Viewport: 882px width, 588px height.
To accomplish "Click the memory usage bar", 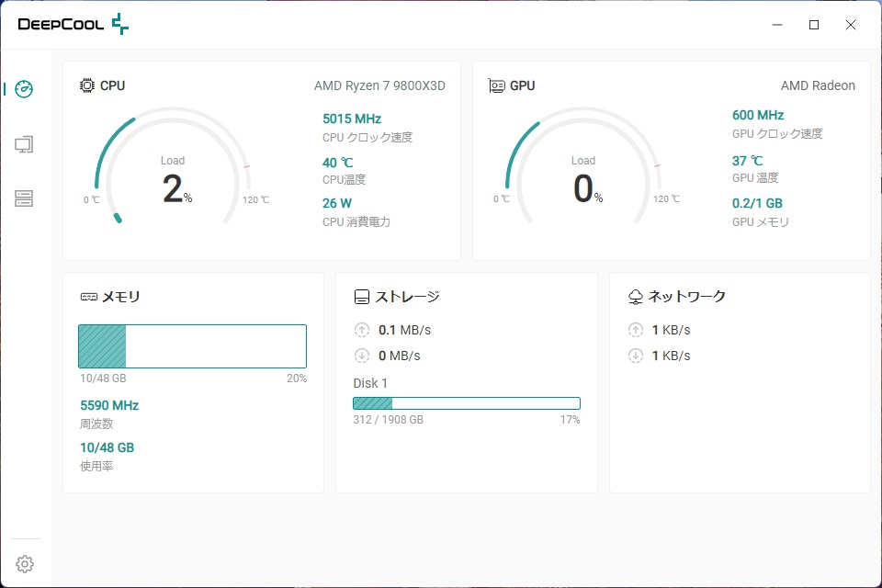I will (192, 346).
